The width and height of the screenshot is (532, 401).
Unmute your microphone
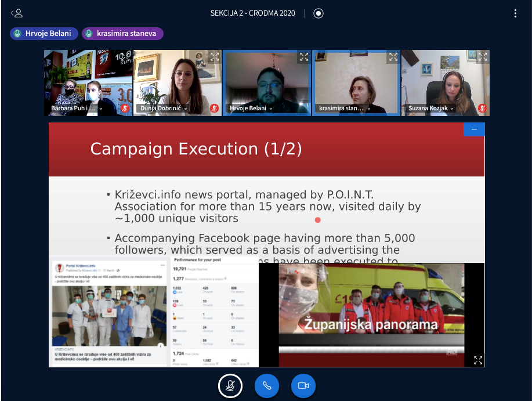pyautogui.click(x=230, y=385)
